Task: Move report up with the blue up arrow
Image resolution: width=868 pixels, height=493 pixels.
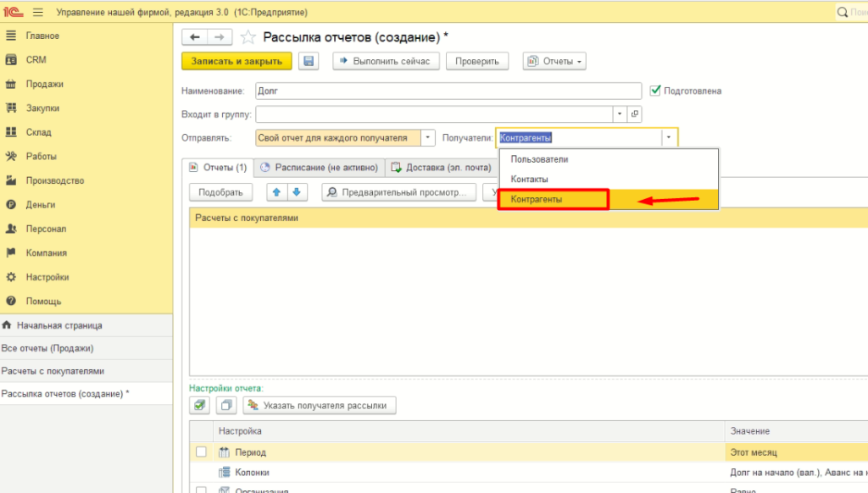Action: pos(276,192)
